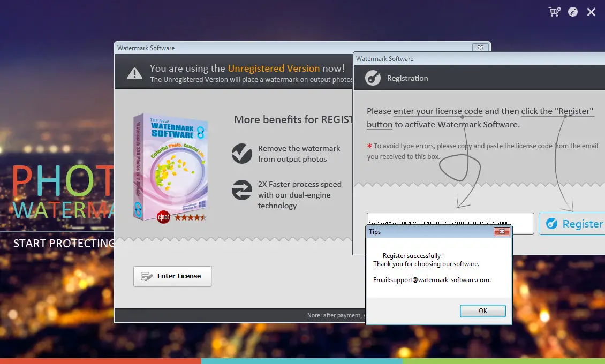605x364 pixels.
Task: Click the 'Registration' heading text
Action: [x=407, y=78]
